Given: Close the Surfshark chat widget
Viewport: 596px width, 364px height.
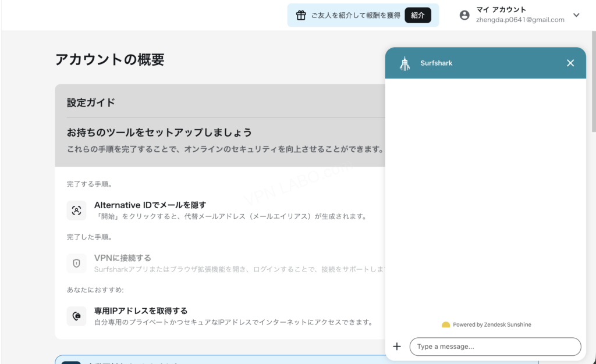Looking at the screenshot, I should coord(570,63).
